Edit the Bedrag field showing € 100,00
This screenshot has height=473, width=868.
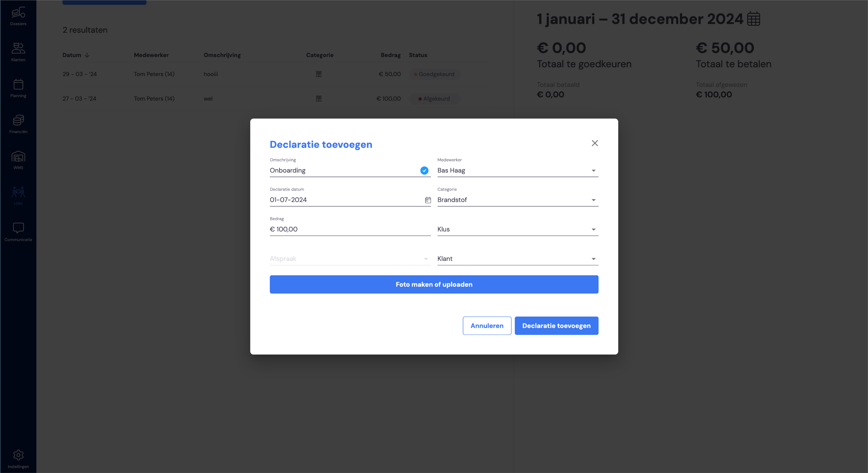[x=350, y=229]
